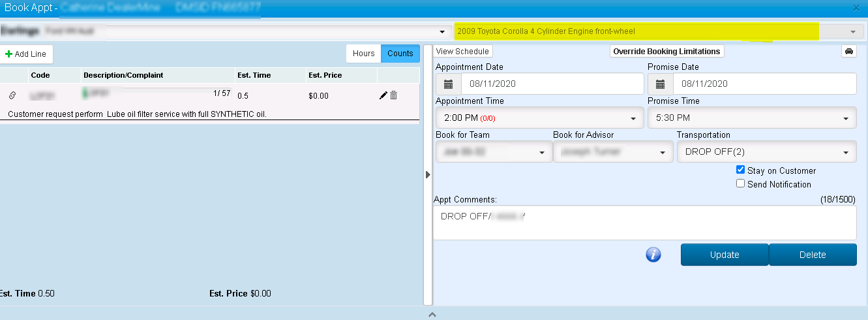This screenshot has width=868, height=320.
Task: Click in the Appt Comments text box
Action: pos(644,223)
